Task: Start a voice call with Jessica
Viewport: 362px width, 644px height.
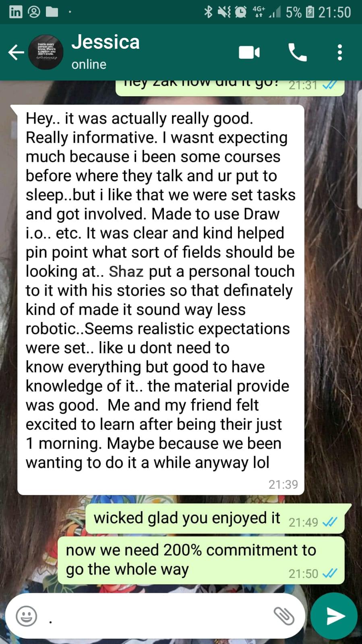Action: click(x=298, y=52)
